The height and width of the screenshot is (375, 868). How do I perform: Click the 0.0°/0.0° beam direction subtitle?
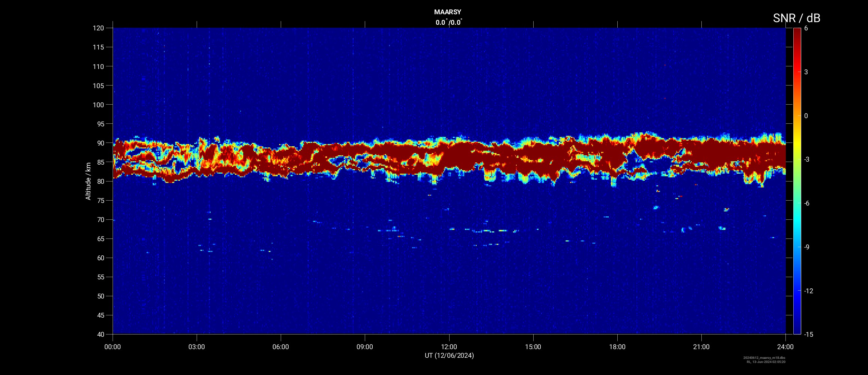click(449, 22)
